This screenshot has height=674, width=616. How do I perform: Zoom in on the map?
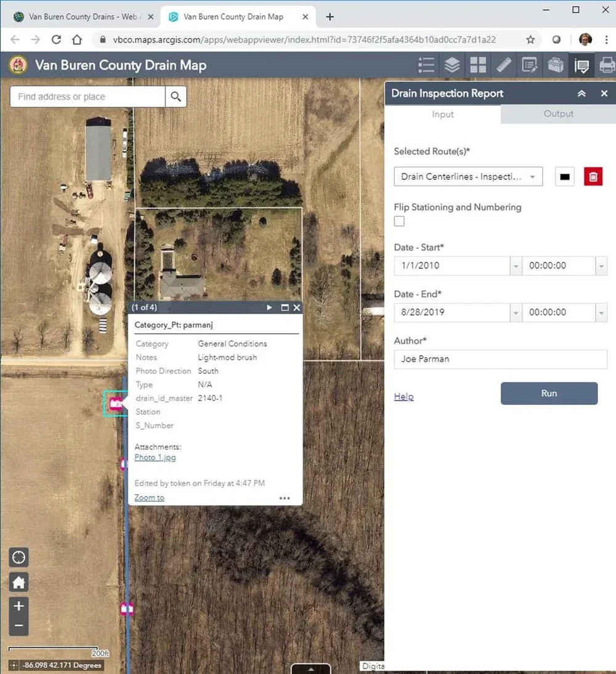tap(19, 606)
